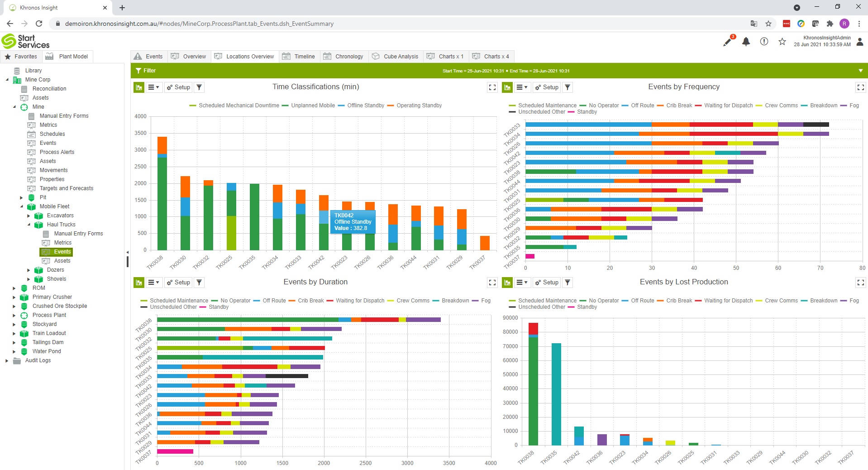Click the alert exclamation circle icon
Viewport: 868px width, 470px height.
coord(764,42)
